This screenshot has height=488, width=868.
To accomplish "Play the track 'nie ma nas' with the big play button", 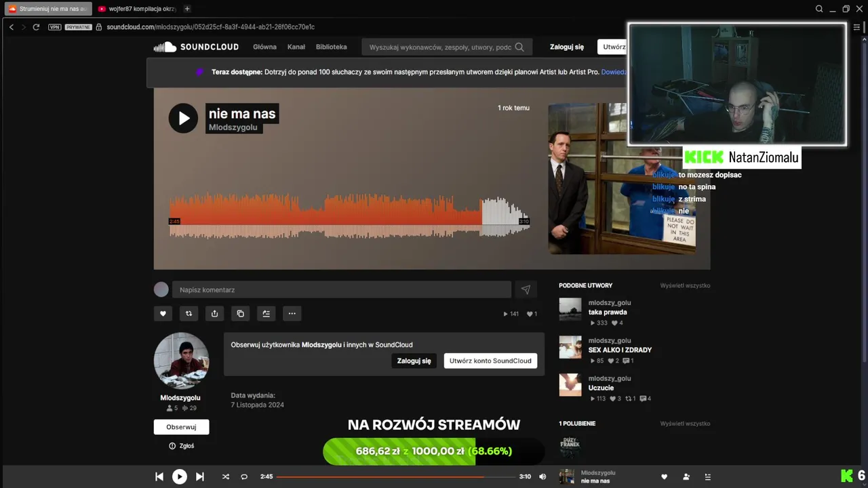I will click(x=183, y=118).
